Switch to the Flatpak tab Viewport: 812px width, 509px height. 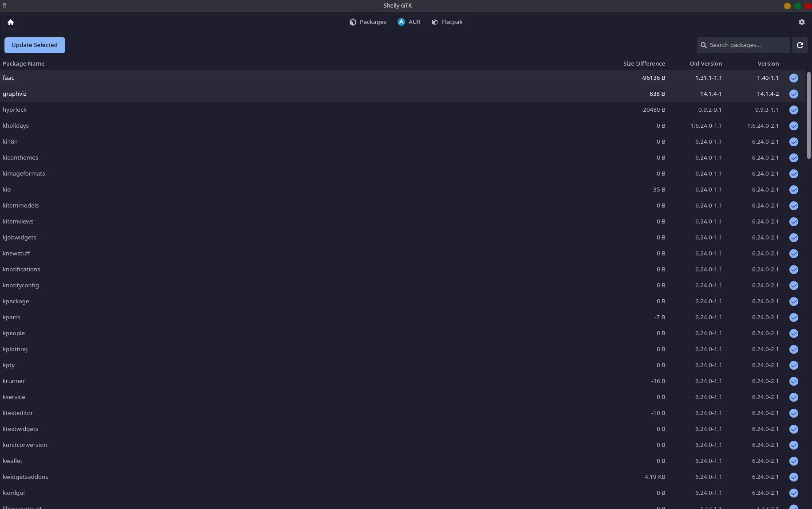point(447,22)
